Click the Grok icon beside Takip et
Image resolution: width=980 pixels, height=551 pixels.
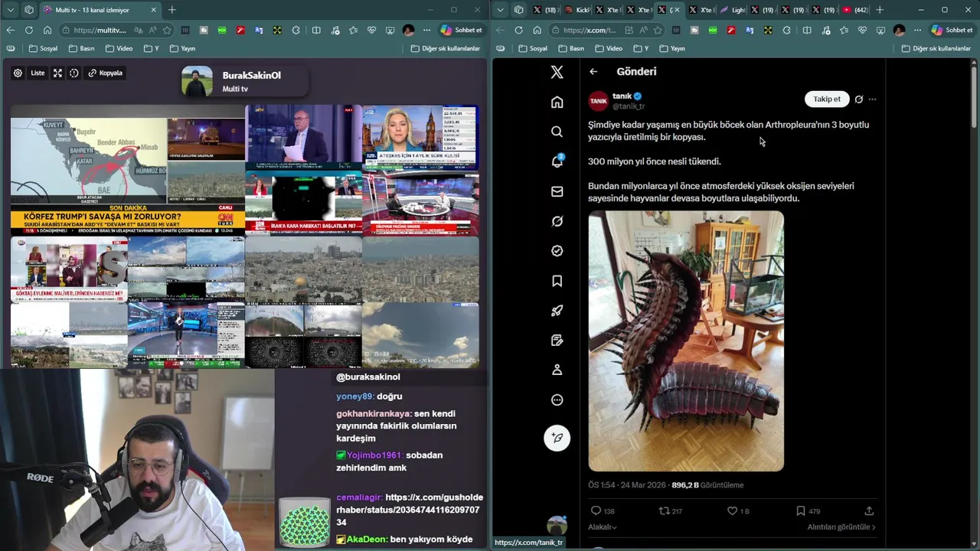click(858, 99)
